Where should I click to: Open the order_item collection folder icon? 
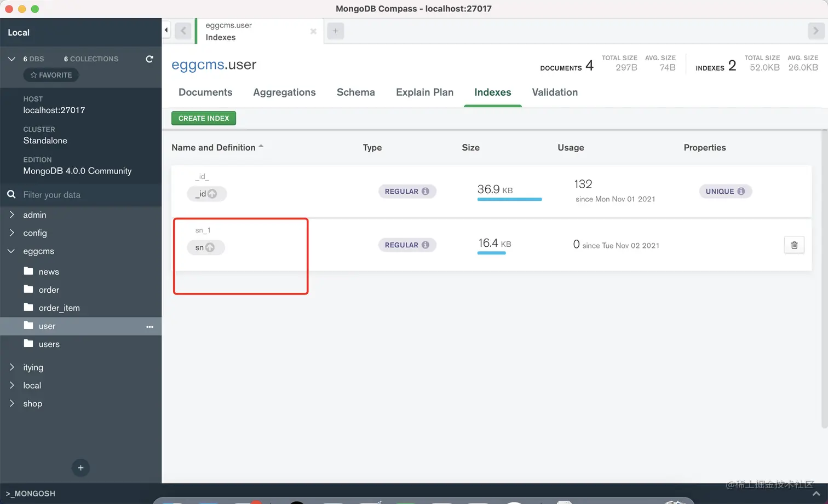[x=29, y=308]
